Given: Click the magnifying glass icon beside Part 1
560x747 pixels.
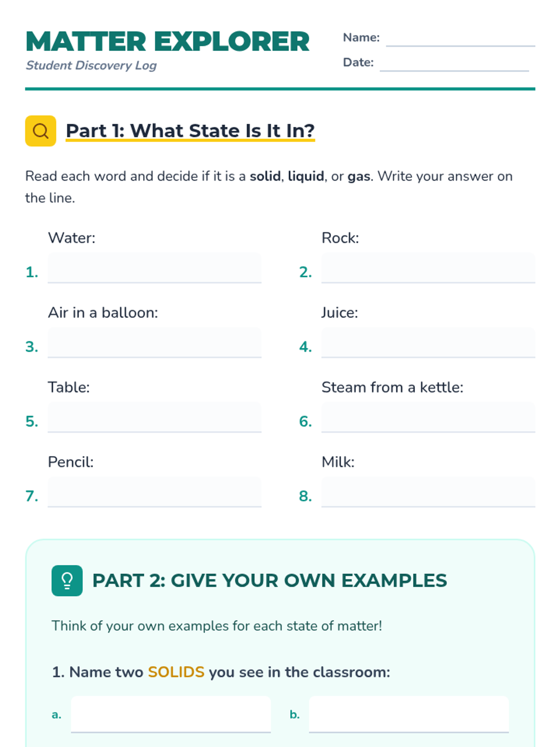Looking at the screenshot, I should tap(41, 131).
